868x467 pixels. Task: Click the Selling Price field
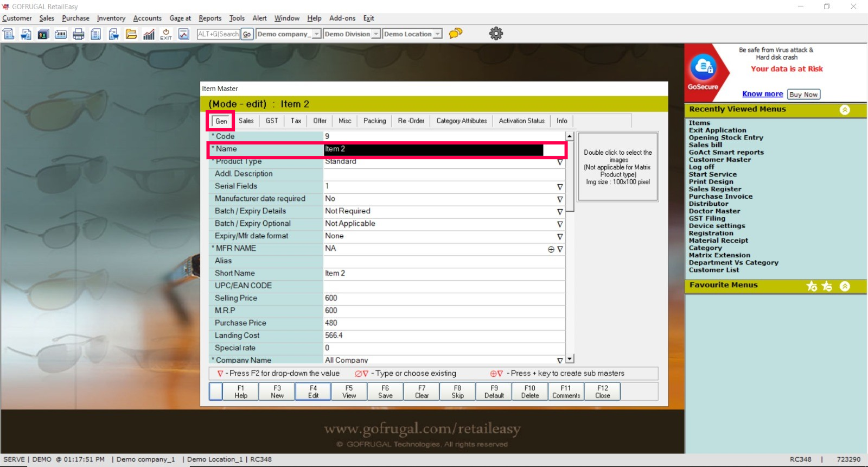pos(443,298)
